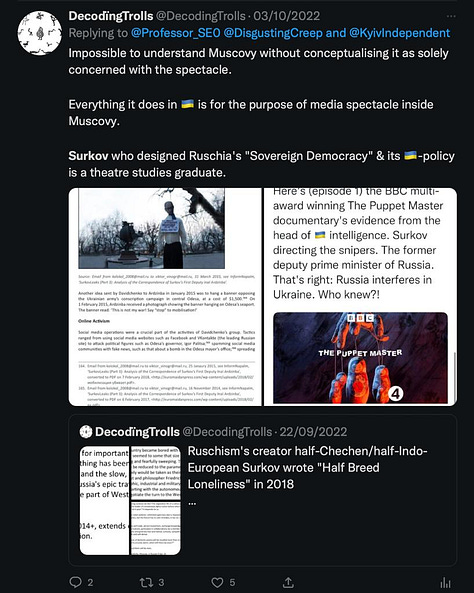Open the share upload icon
Viewport: 474px width, 593px height.
click(288, 582)
